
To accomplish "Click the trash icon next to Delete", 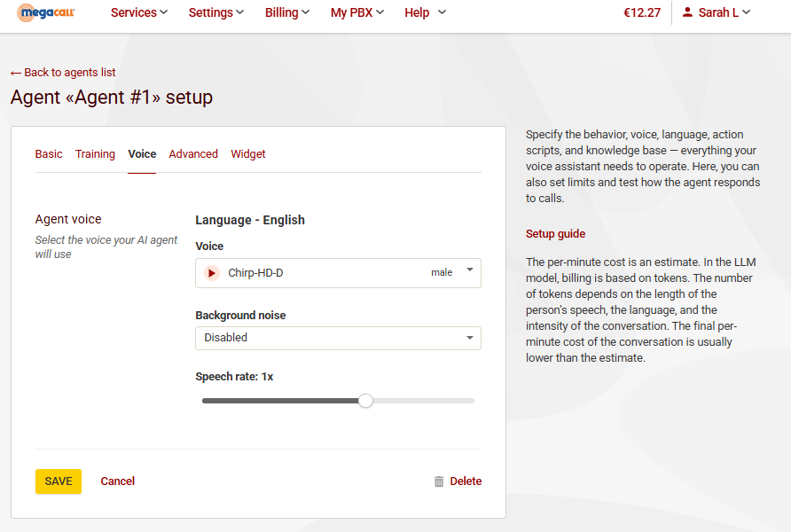I will [x=439, y=481].
